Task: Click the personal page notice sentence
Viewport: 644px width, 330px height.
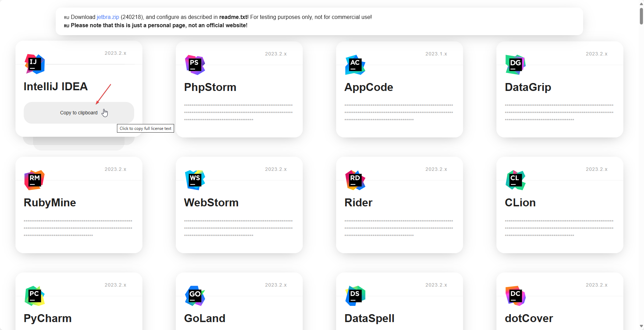Action: coord(159,25)
